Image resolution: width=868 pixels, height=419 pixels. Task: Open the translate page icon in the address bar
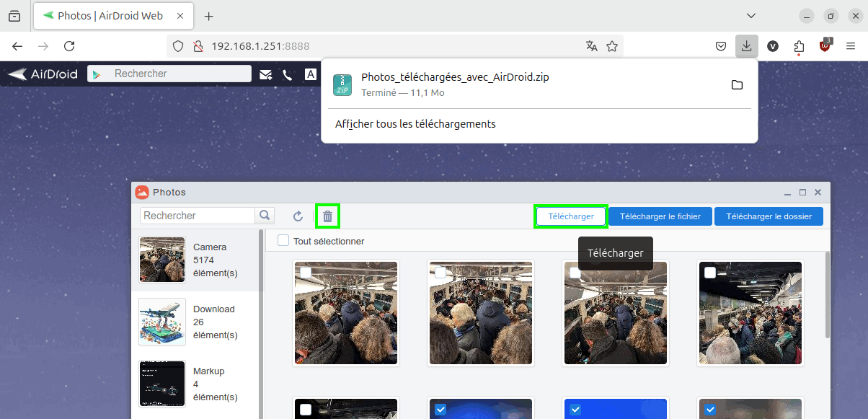tap(592, 46)
